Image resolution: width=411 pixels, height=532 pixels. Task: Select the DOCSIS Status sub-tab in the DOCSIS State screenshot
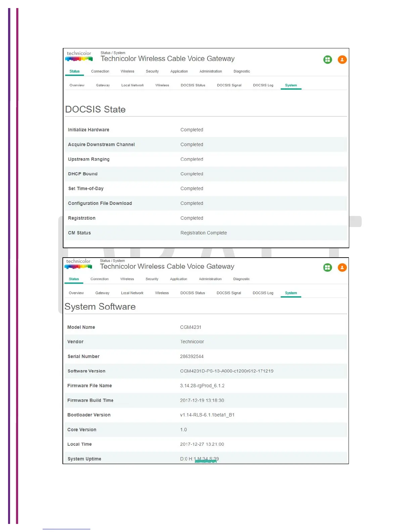click(x=193, y=85)
